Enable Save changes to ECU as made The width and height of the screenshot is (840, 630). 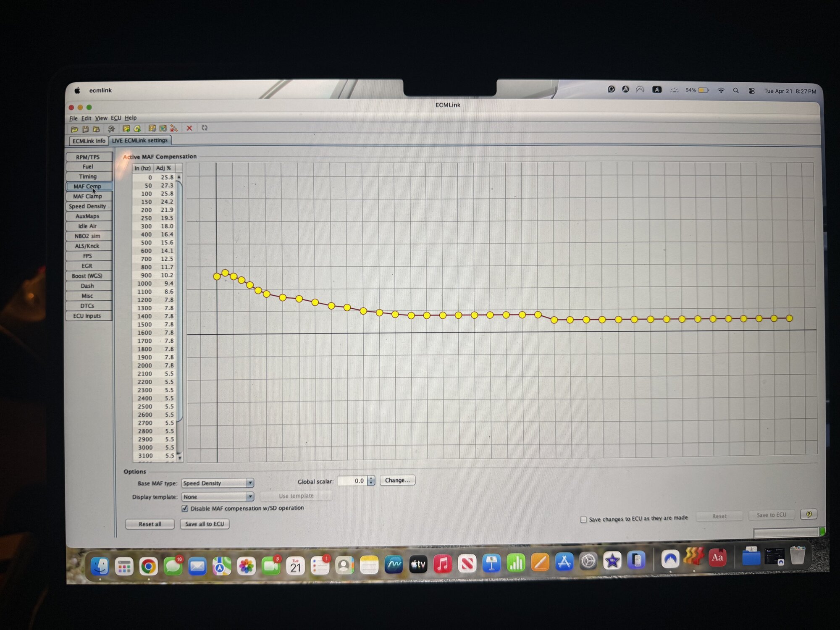pyautogui.click(x=583, y=520)
